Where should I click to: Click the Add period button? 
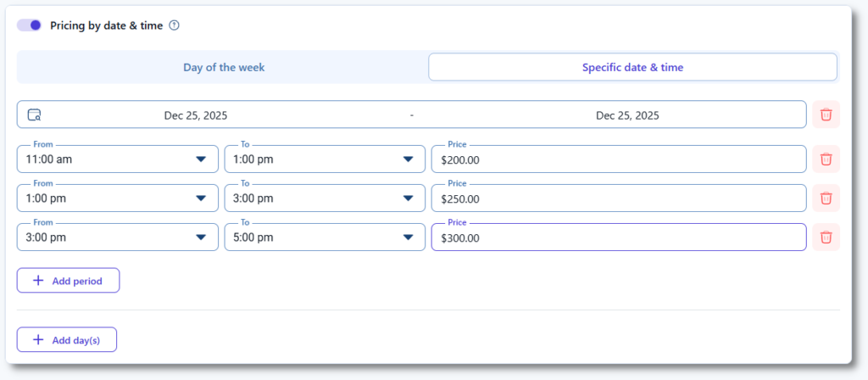[68, 281]
